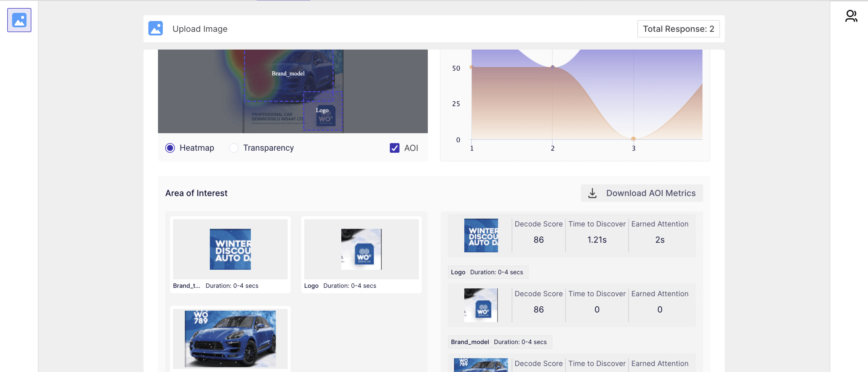Click the Upload Image picture icon
Image resolution: width=868 pixels, height=372 pixels.
point(155,28)
